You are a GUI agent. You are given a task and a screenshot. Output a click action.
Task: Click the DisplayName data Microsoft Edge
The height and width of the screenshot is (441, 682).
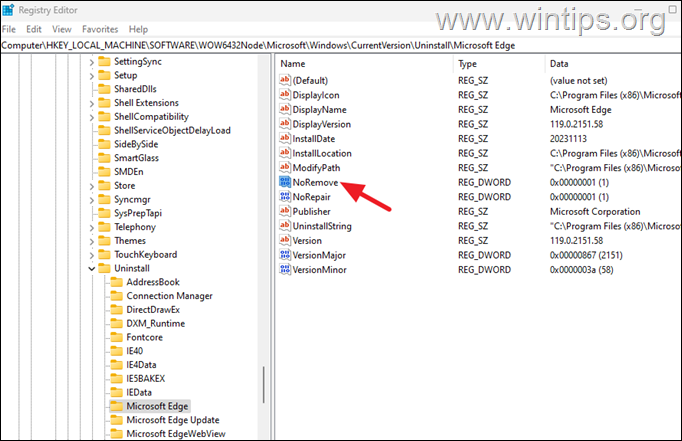pyautogui.click(x=581, y=110)
